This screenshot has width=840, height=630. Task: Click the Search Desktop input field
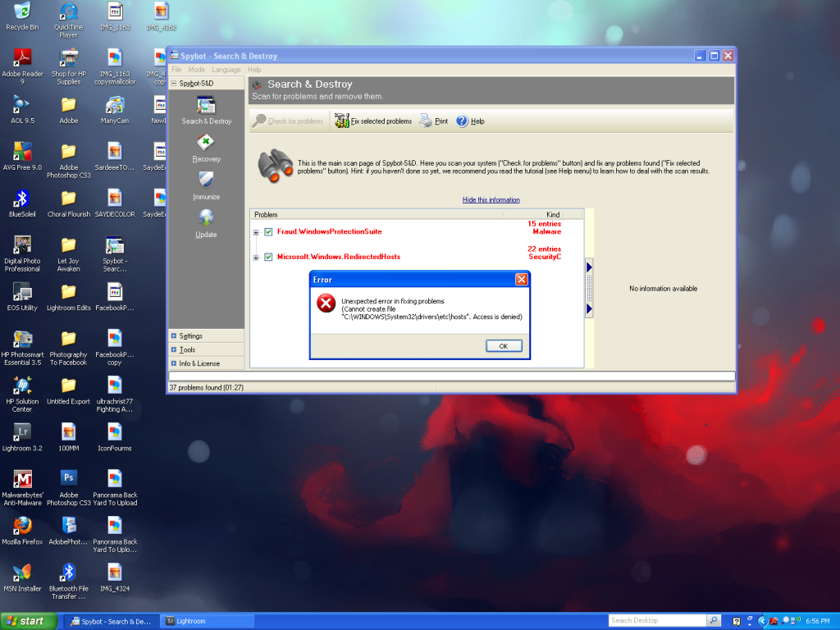(657, 620)
